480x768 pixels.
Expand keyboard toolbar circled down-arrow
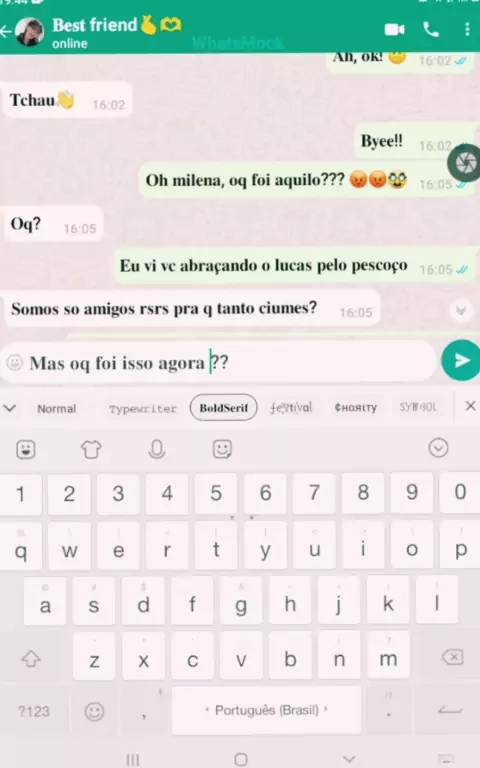point(438,448)
